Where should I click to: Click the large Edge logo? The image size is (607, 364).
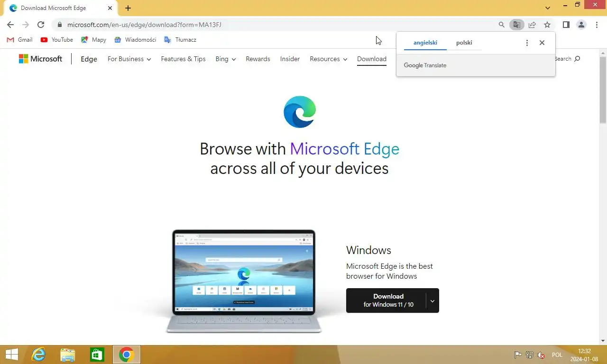pos(300,112)
